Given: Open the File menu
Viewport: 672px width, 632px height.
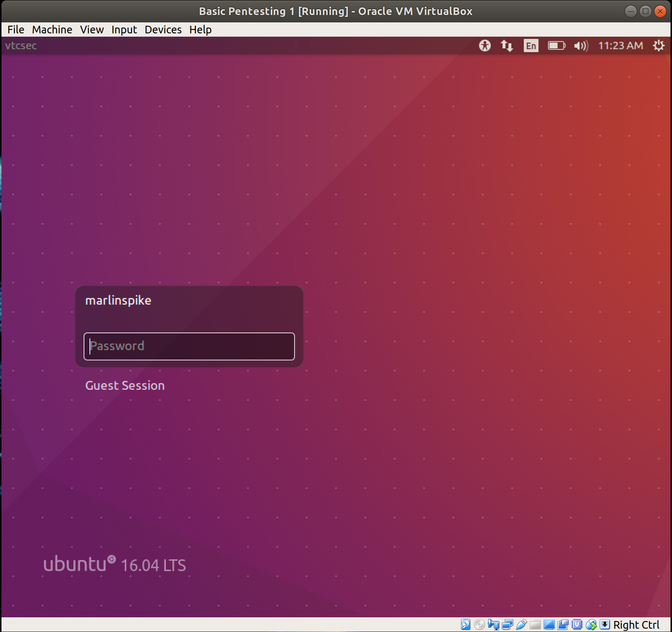Looking at the screenshot, I should (x=16, y=30).
